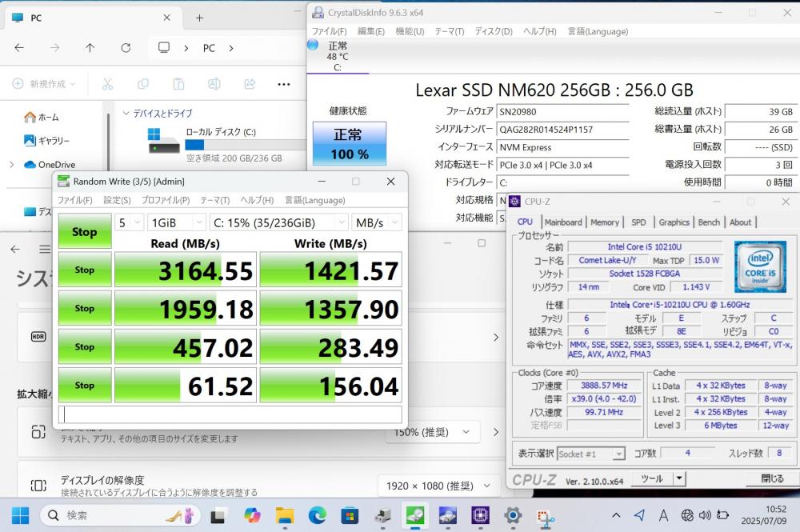Image resolution: width=800 pixels, height=532 pixels.
Task: Click the Stop button beside 3164.55 read result
Action: (85, 270)
